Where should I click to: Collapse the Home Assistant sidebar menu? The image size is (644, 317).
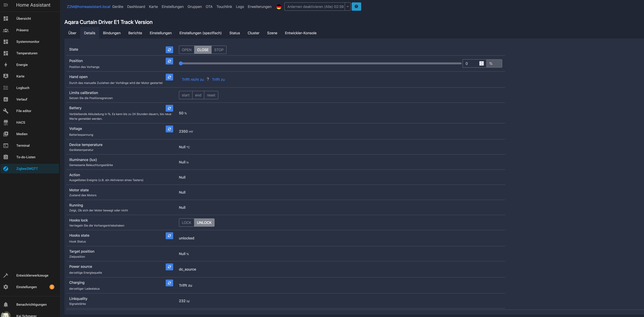tap(6, 5)
